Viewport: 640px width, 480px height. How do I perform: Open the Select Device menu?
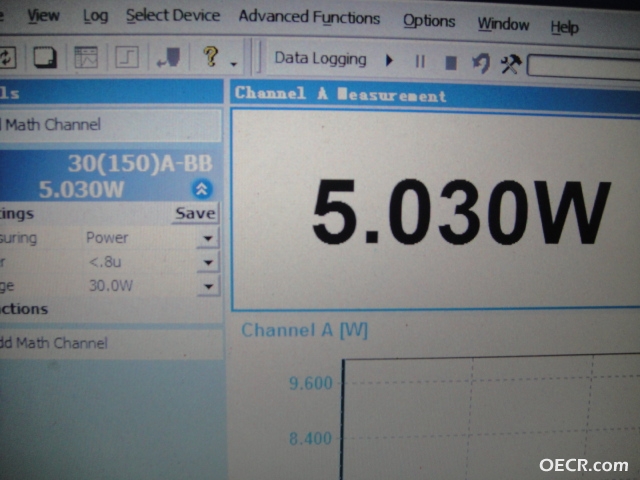tap(173, 16)
